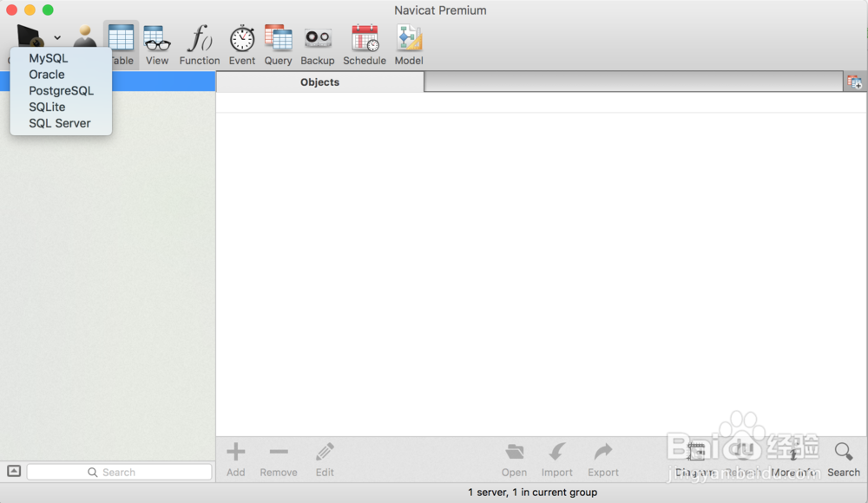Click the Import arrow button

point(557,460)
